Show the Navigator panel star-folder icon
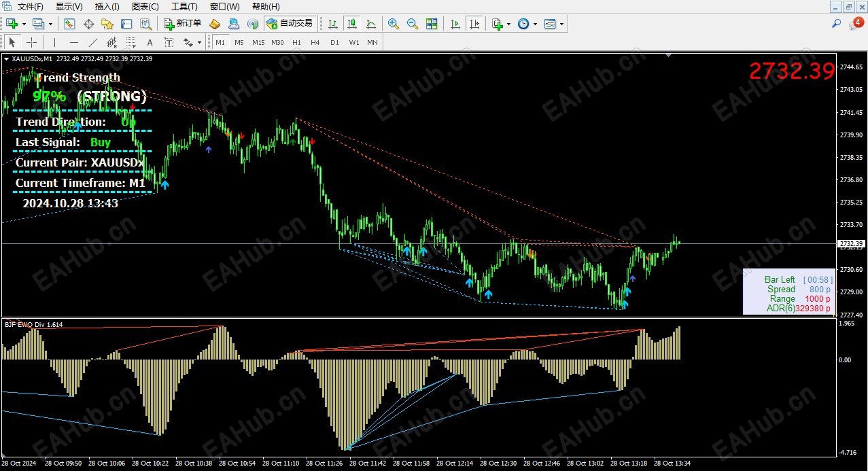The image size is (868, 471). 107,24
